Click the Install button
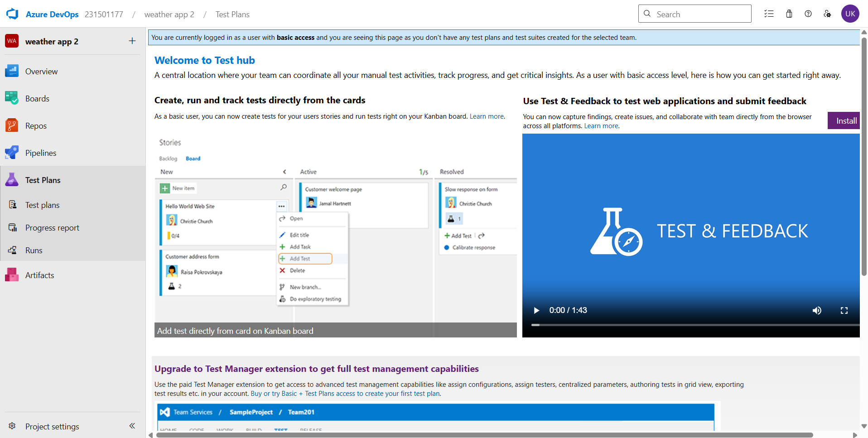This screenshot has height=438, width=868. click(x=844, y=120)
